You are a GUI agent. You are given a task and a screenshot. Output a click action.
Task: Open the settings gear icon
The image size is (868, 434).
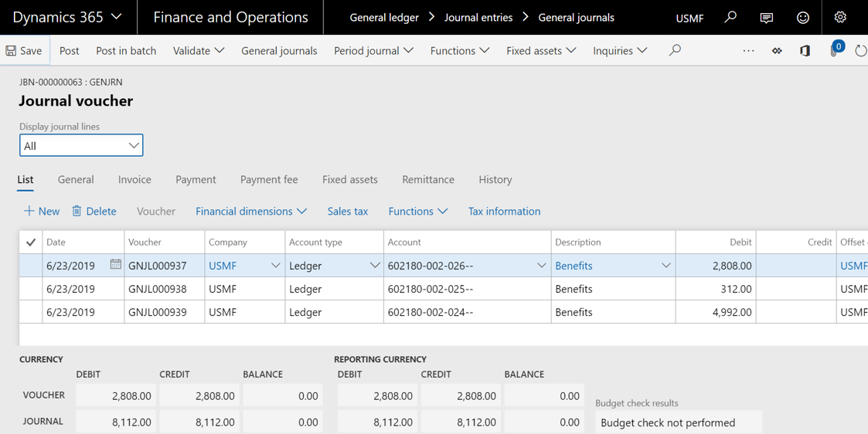pyautogui.click(x=840, y=17)
